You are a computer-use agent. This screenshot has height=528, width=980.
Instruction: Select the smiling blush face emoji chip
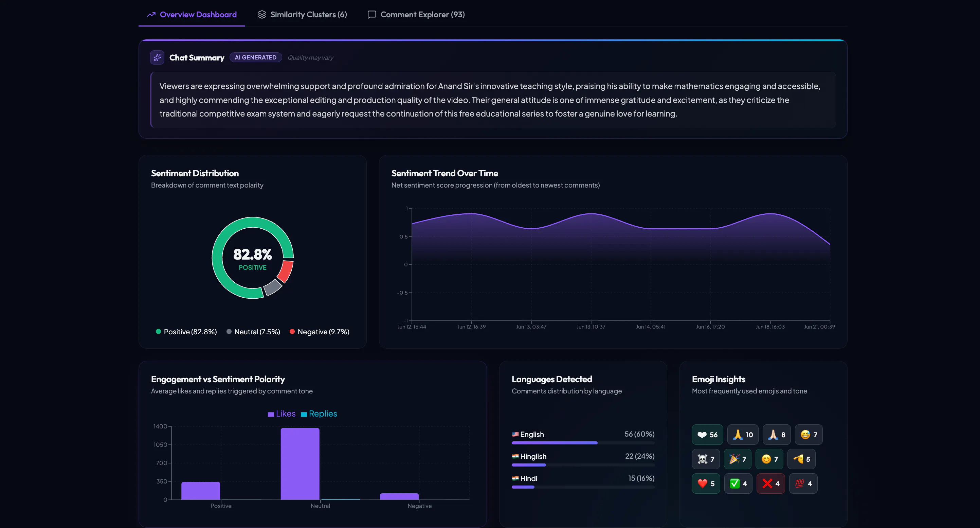769,459
